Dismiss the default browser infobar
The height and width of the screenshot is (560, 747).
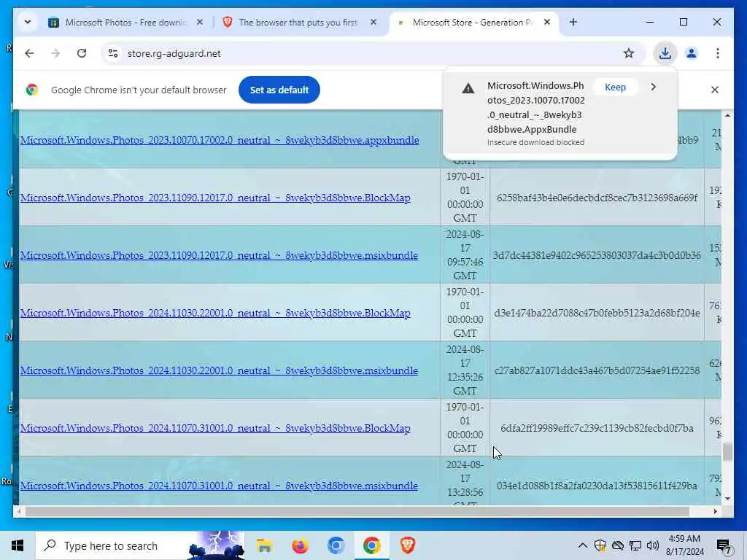coord(715,90)
